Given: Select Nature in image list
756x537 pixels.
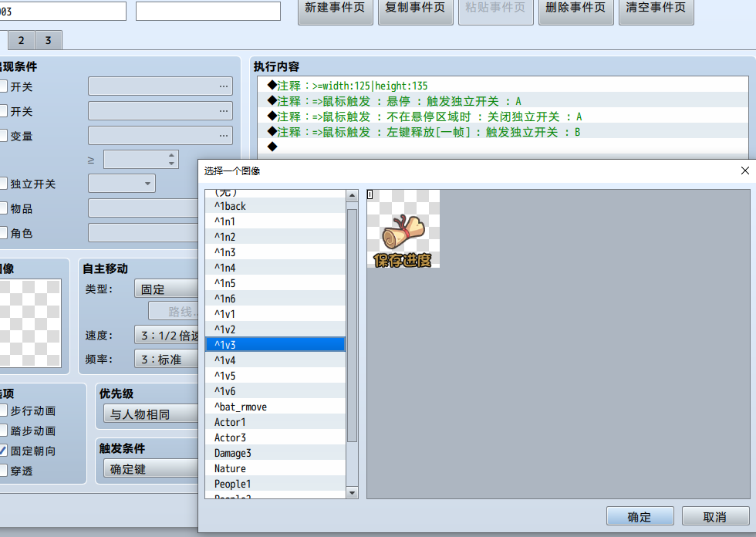Looking at the screenshot, I should point(275,468).
